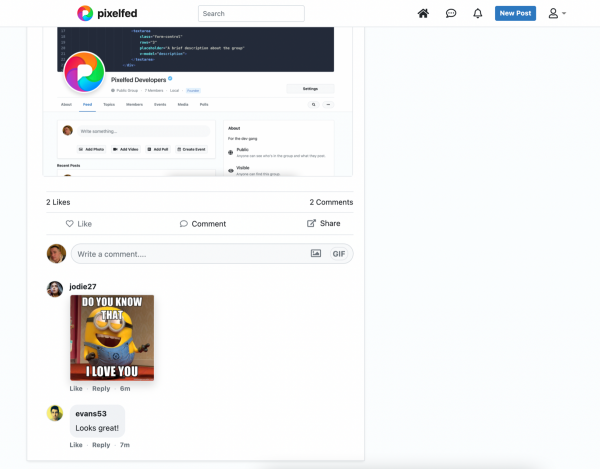
Task: Open the GIF picker
Action: (339, 254)
